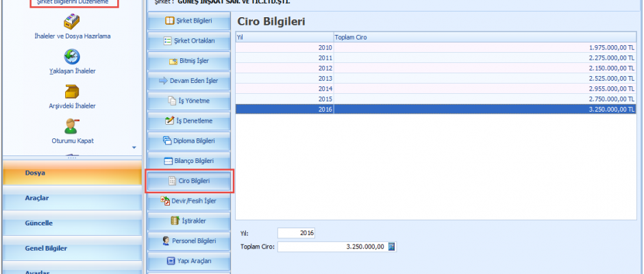
Task: Go to Şirket Ortakları section
Action: [189, 41]
